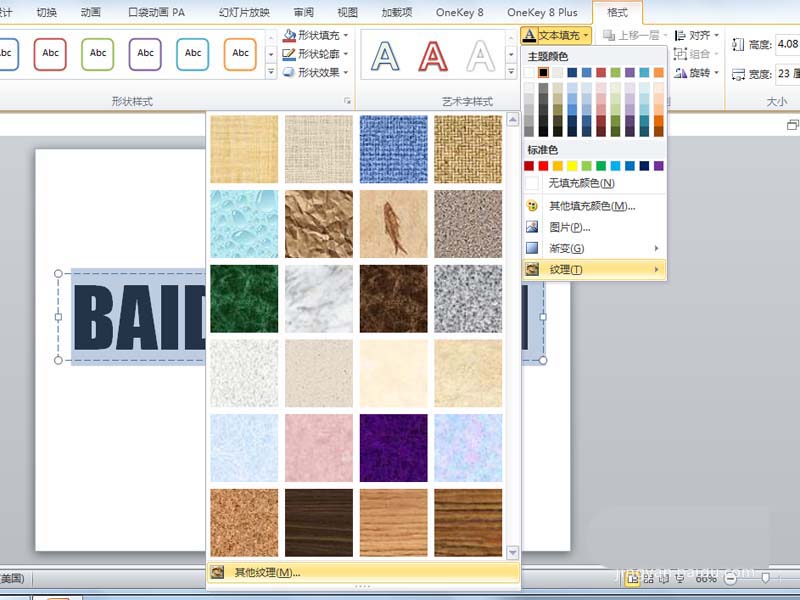This screenshot has width=800, height=600.
Task: Click texture gallery scroll-down arrow
Action: point(512,552)
